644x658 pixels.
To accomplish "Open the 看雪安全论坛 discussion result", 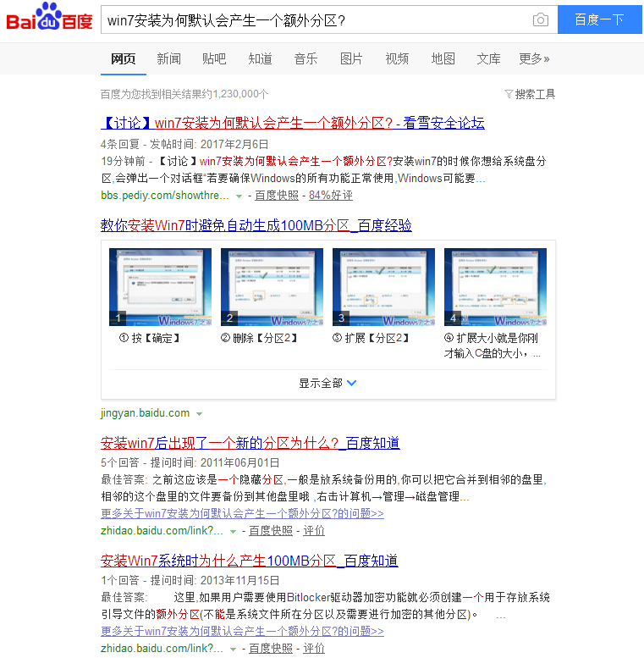I will pos(293,123).
